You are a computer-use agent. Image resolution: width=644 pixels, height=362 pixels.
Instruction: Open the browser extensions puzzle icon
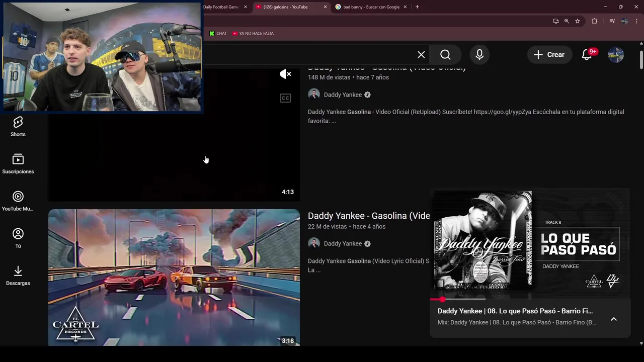[x=595, y=21]
